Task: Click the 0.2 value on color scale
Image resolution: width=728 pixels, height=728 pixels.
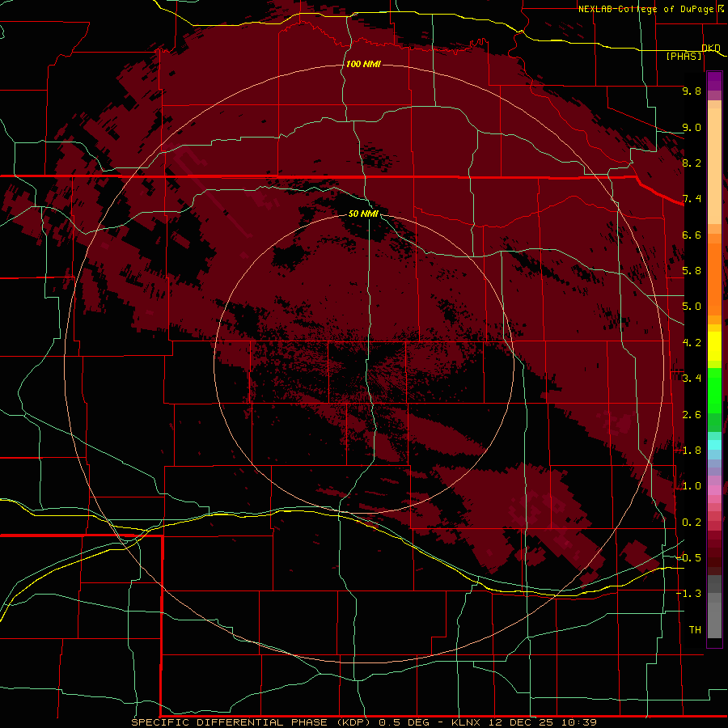Action: click(x=692, y=523)
